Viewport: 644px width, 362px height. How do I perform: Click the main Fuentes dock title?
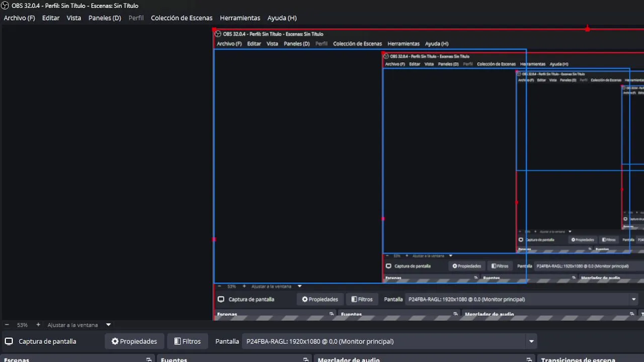(x=174, y=359)
